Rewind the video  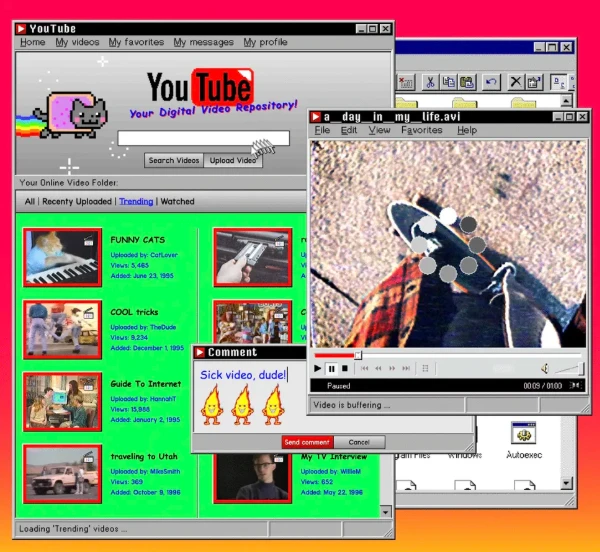378,368
